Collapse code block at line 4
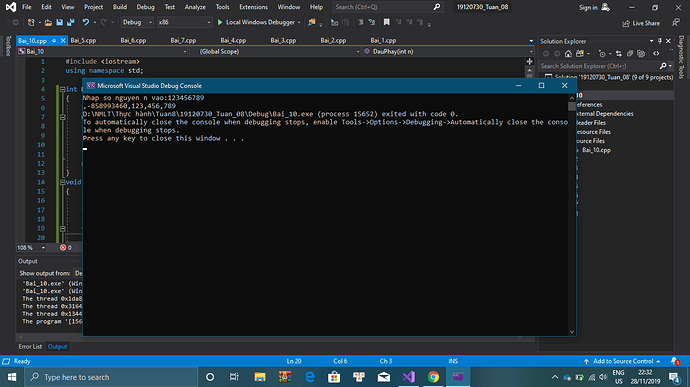The image size is (690, 387). click(x=62, y=89)
